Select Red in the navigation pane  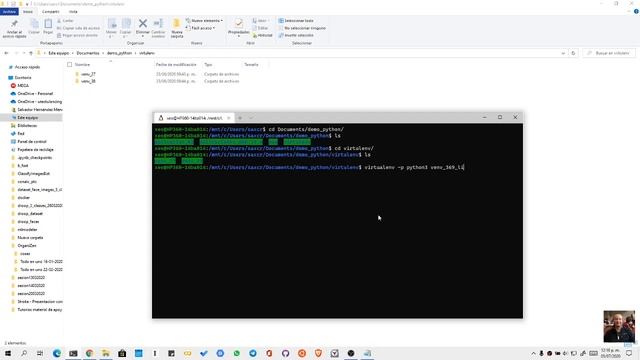point(21,133)
